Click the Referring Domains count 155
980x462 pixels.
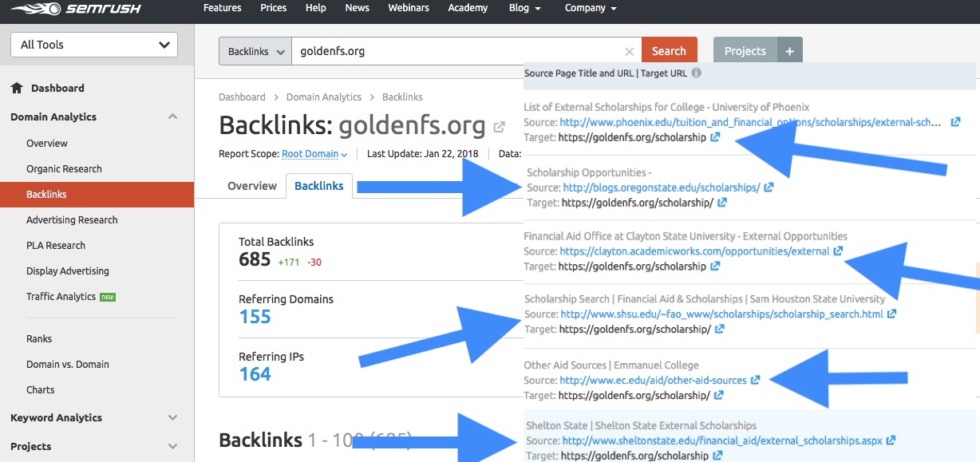point(255,317)
